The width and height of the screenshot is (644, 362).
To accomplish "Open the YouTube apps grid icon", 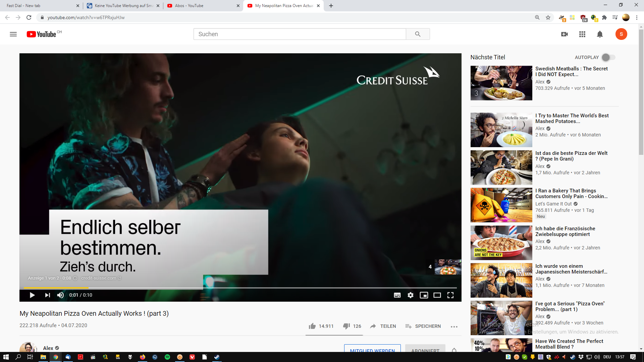I will pyautogui.click(x=582, y=34).
